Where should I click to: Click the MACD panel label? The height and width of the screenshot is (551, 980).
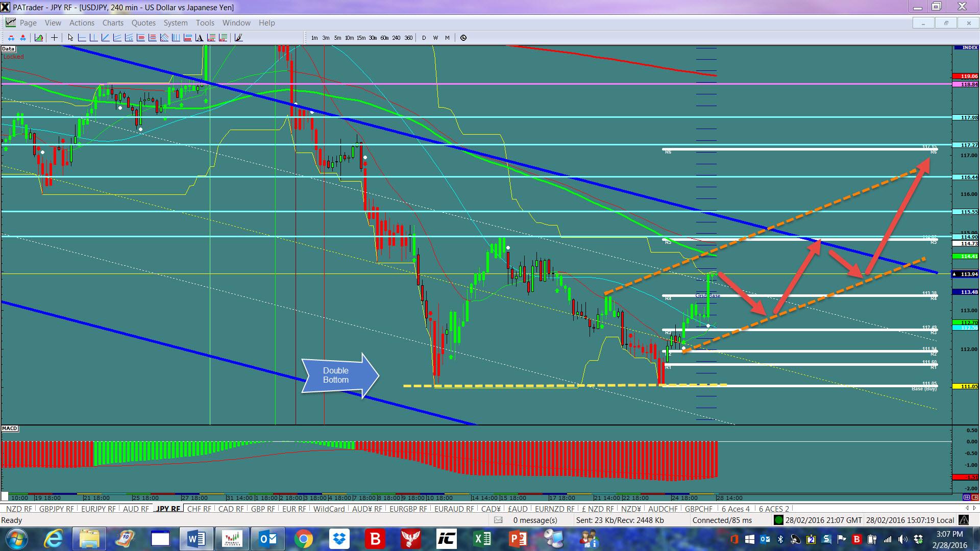(x=10, y=428)
